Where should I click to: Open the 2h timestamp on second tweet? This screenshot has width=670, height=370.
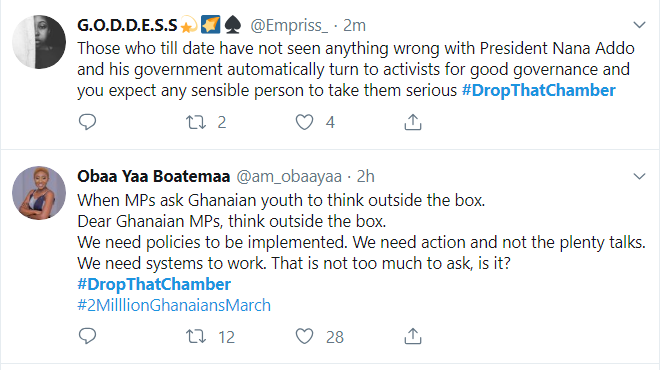(x=366, y=176)
